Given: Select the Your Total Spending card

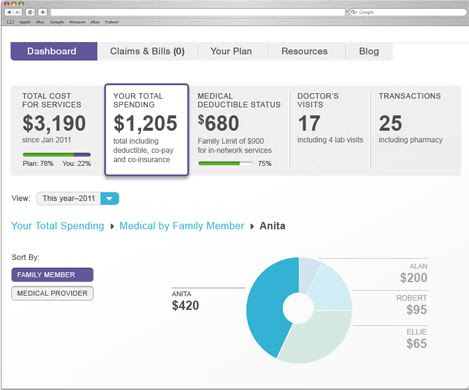Looking at the screenshot, I should tap(147, 130).
